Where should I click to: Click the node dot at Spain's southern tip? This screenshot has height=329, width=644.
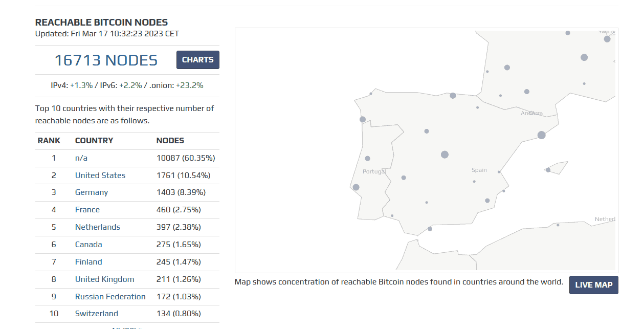[430, 229]
